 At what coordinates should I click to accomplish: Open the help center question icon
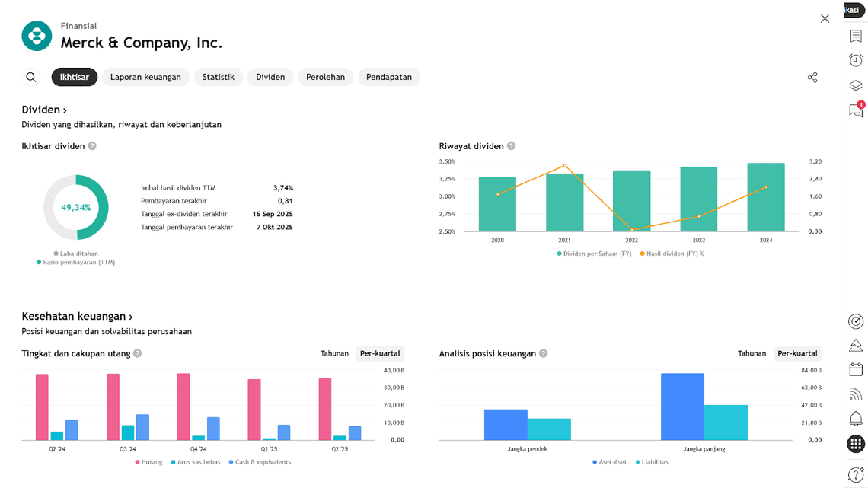856,474
